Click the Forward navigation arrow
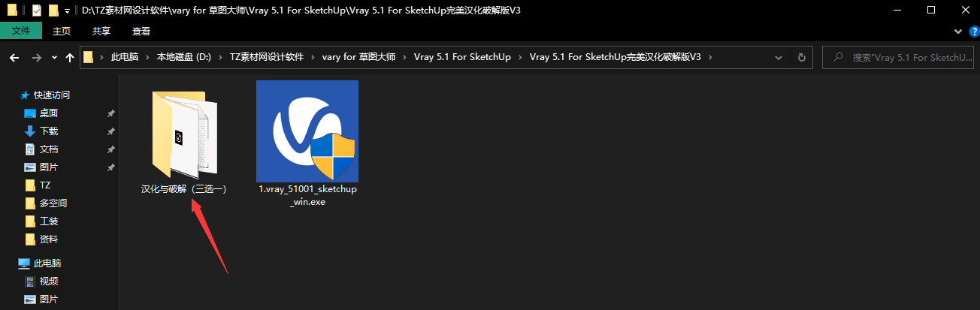 tap(37, 57)
